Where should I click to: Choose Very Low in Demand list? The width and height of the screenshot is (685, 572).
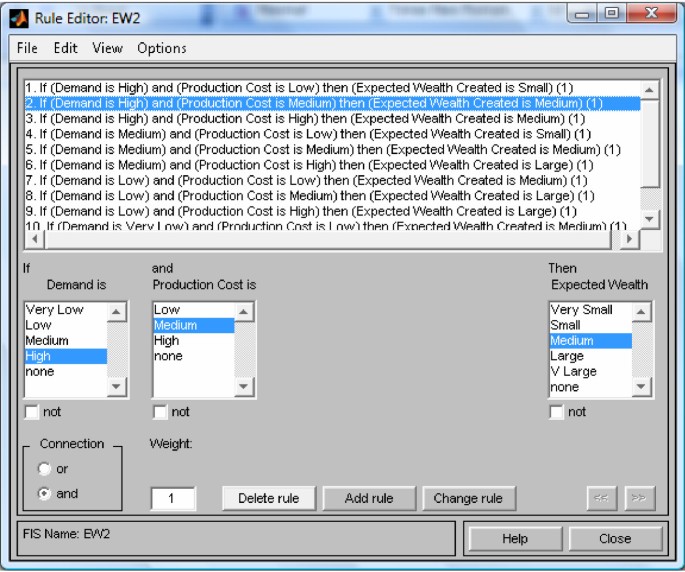pyautogui.click(x=66, y=310)
